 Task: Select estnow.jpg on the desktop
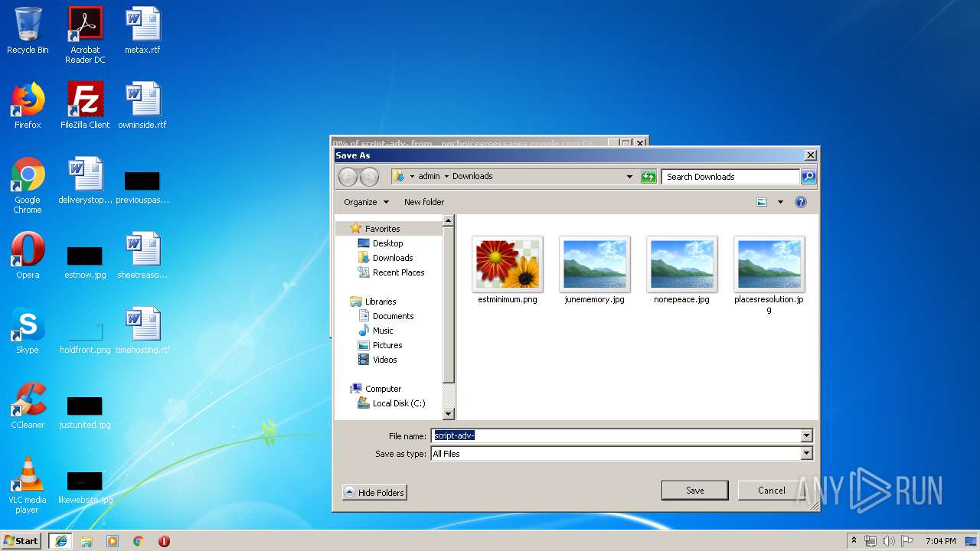click(85, 261)
